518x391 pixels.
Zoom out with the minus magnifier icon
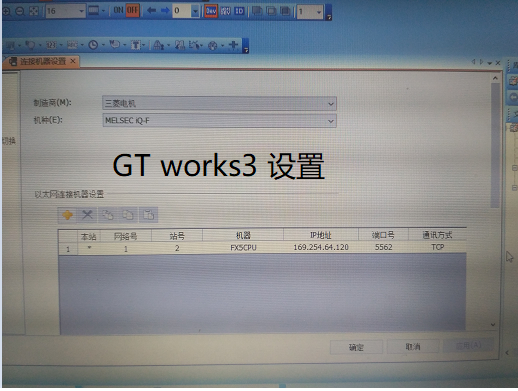pos(20,11)
